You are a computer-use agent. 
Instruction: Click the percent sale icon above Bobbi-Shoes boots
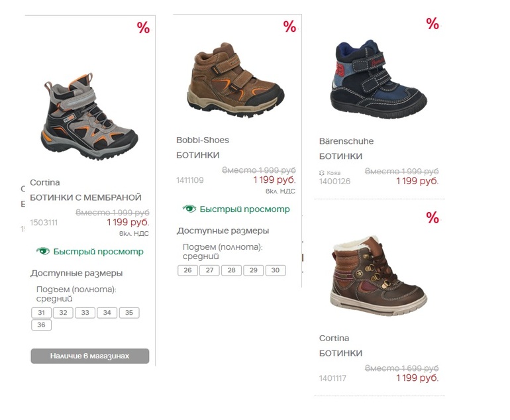coord(289,26)
